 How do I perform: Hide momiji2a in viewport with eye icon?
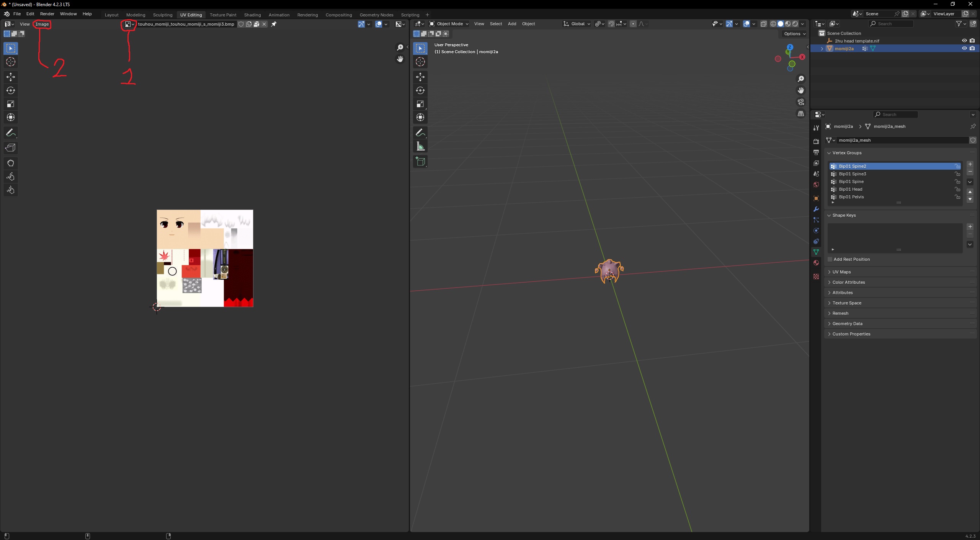[964, 48]
